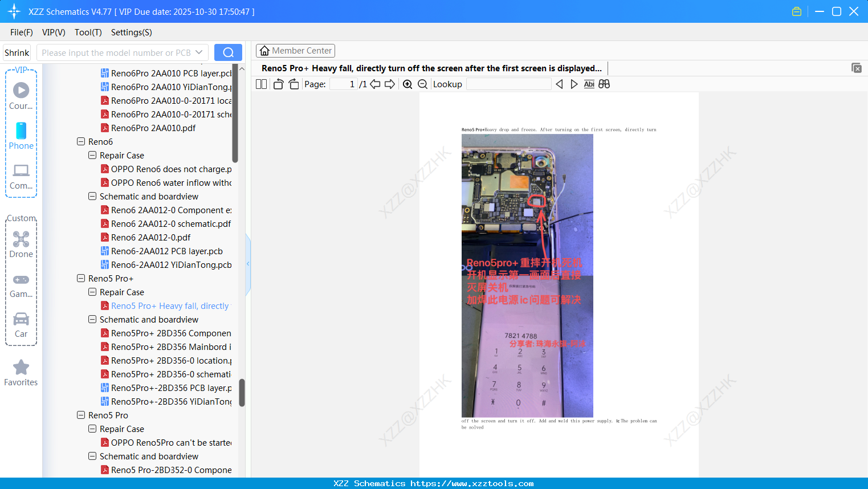Image resolution: width=868 pixels, height=489 pixels.
Task: Open Reno5Pro+-2BD356 PCB layer file
Action: (166, 388)
